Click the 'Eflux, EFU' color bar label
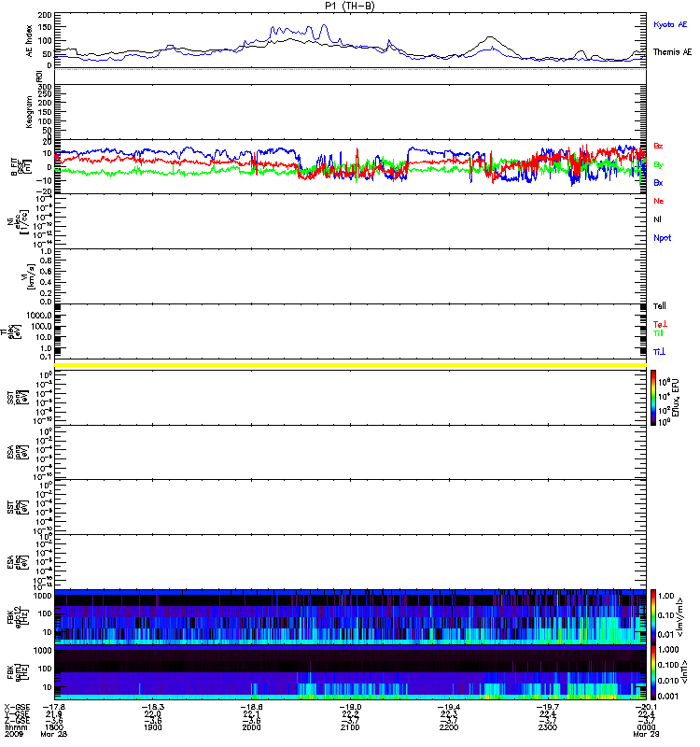 coord(676,398)
